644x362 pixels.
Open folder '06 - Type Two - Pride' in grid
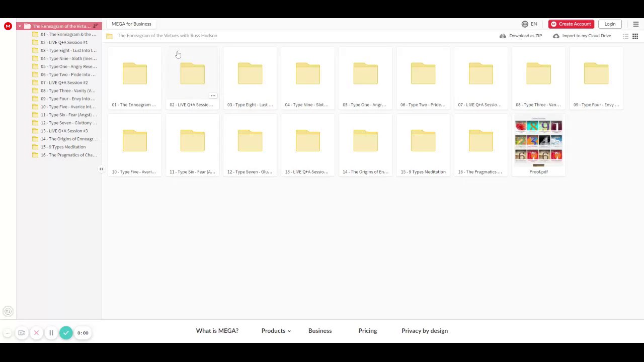tap(423, 78)
